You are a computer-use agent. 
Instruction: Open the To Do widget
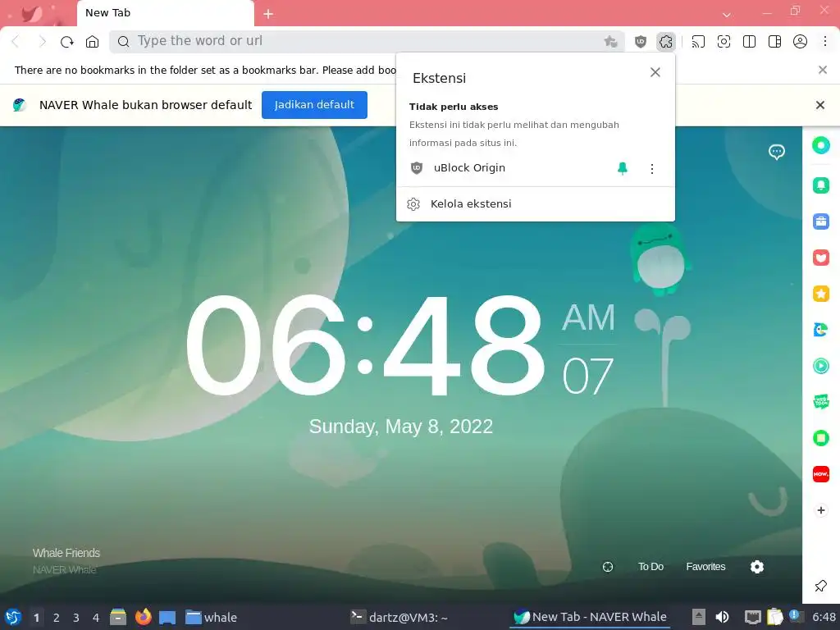tap(651, 567)
